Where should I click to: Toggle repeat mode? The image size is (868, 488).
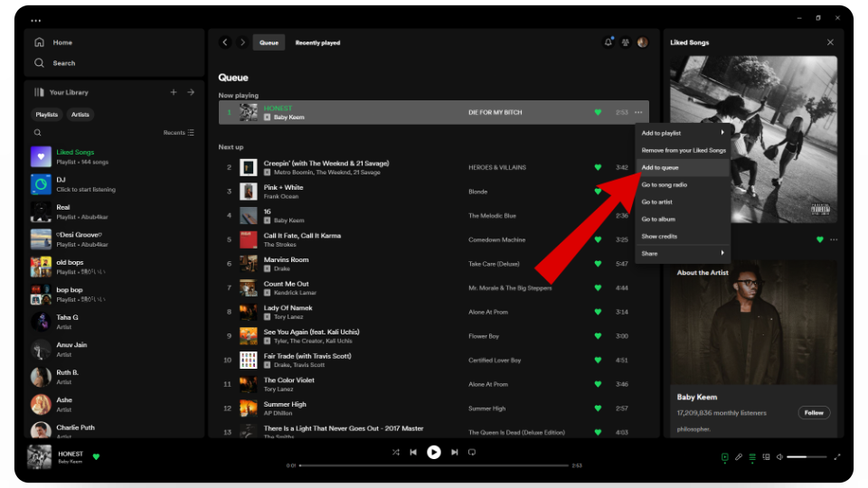tap(472, 452)
